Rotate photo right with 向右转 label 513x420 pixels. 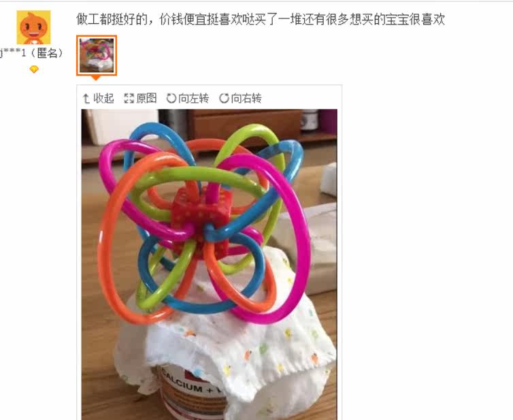click(246, 98)
